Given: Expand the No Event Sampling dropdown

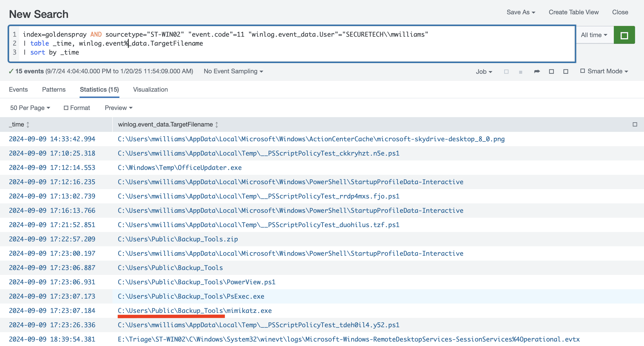Looking at the screenshot, I should (x=233, y=71).
